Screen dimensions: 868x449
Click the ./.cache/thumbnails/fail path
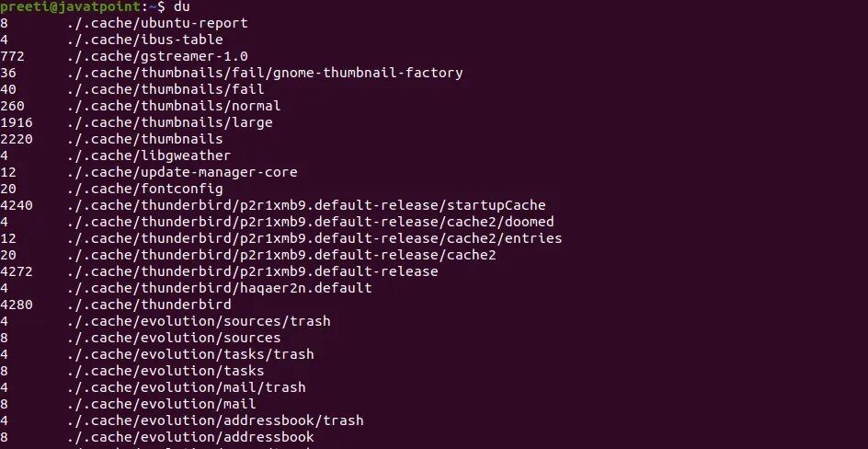(166, 89)
